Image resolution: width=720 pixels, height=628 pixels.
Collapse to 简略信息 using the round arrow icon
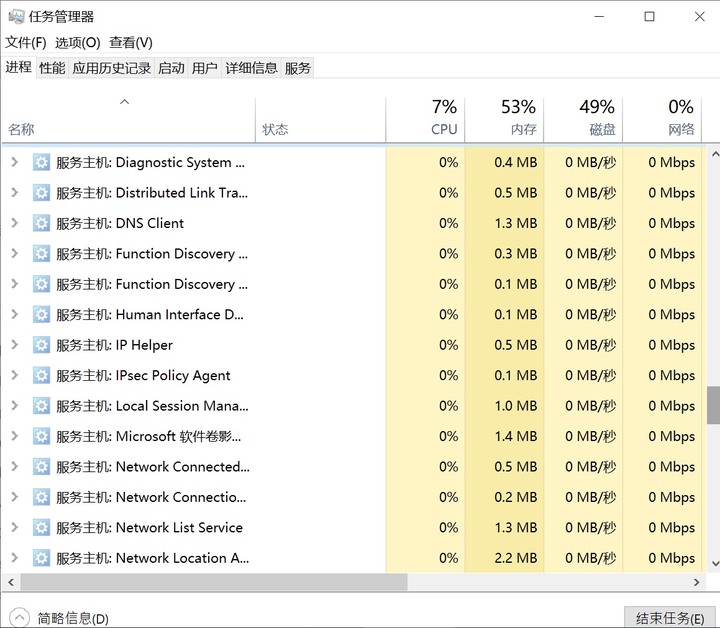[x=19, y=618]
